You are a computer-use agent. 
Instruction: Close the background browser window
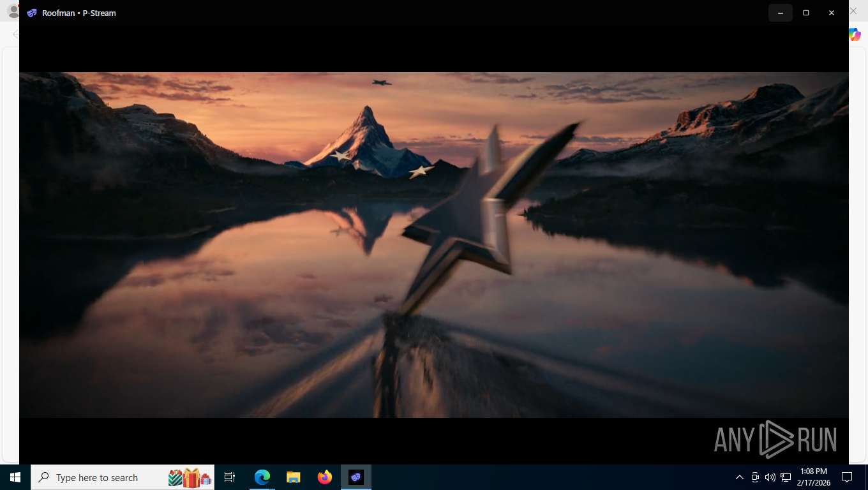(853, 11)
